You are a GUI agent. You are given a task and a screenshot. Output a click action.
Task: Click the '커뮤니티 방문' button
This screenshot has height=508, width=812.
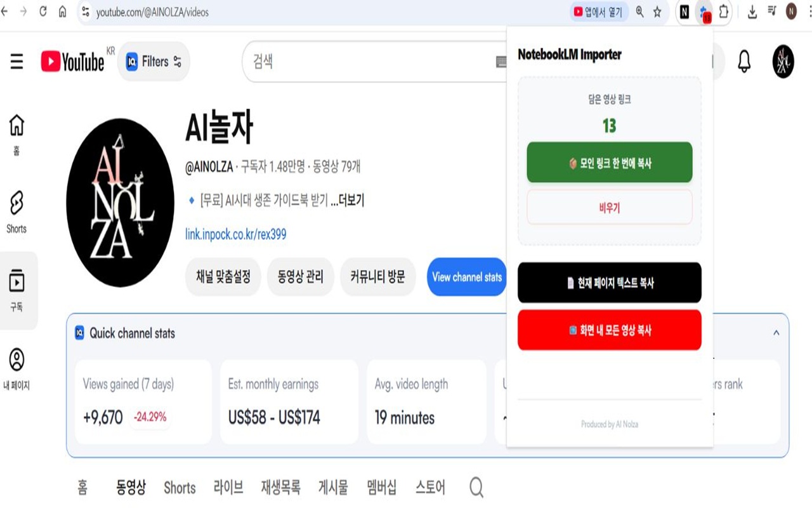[377, 277]
